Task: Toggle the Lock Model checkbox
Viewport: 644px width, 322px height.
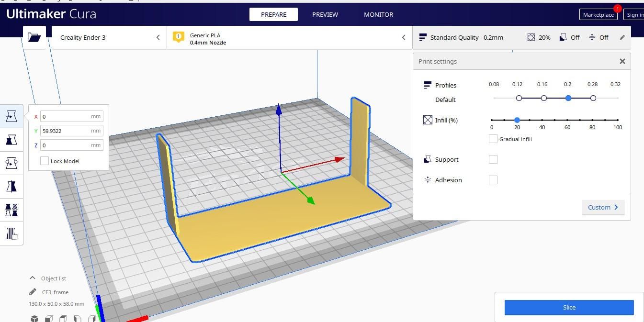Action: tap(45, 161)
